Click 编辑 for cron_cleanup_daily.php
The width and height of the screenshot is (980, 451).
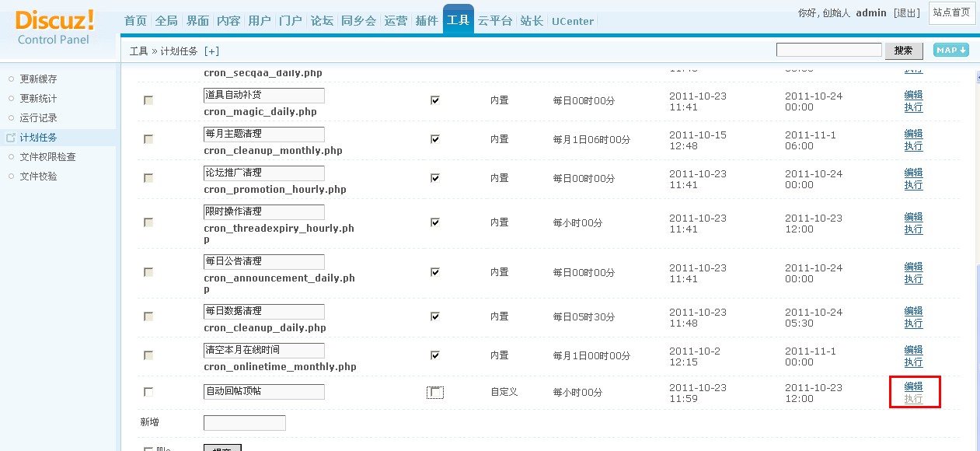[913, 311]
